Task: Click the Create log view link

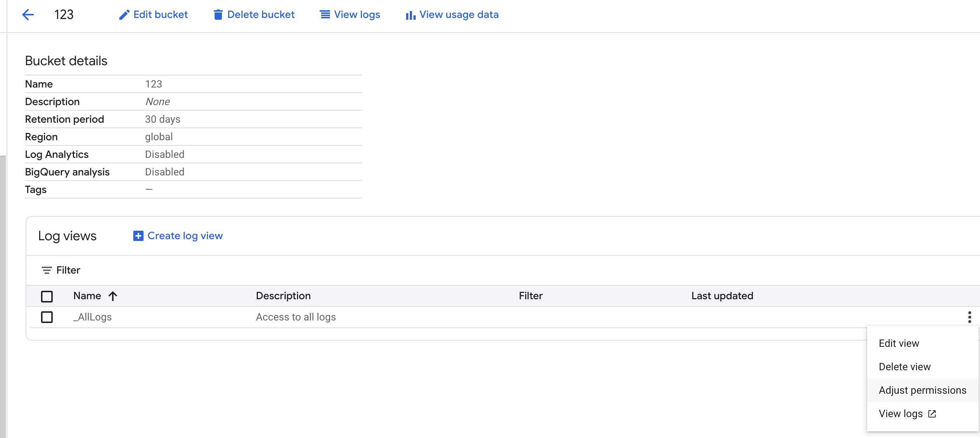Action: tap(185, 236)
